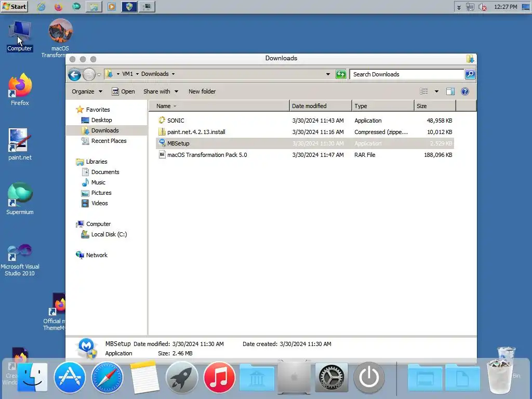
Task: Open the Start menu
Action: pos(14,6)
